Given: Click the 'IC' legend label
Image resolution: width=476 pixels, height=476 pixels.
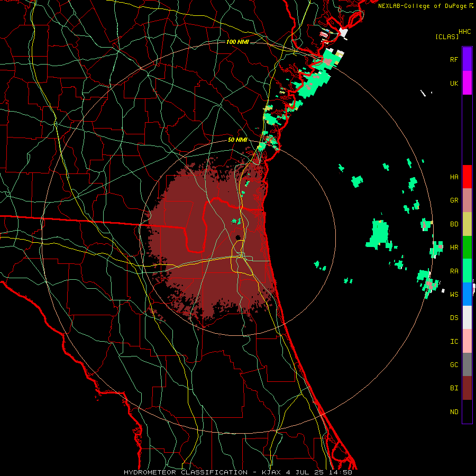Looking at the screenshot, I should 454,342.
